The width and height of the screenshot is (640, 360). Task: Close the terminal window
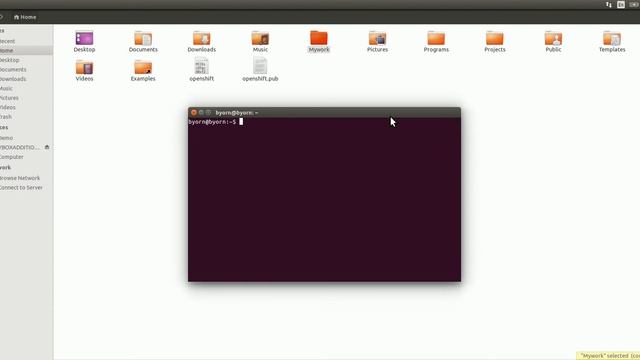(194, 112)
